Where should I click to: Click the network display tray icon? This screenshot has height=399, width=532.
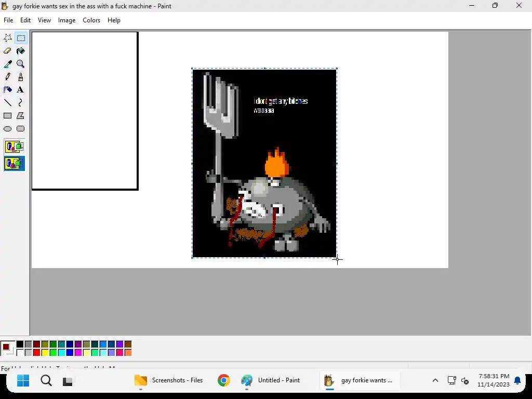click(x=451, y=380)
